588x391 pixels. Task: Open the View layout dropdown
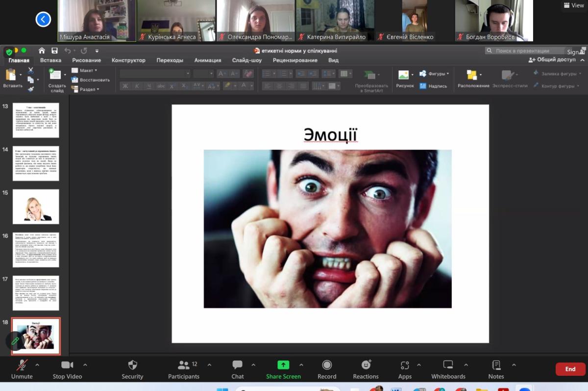(x=574, y=5)
